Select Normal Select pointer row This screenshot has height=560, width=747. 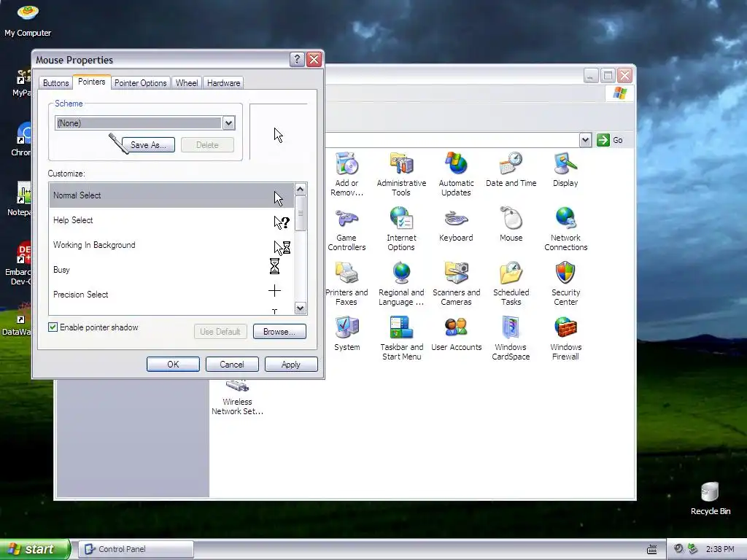tap(171, 195)
